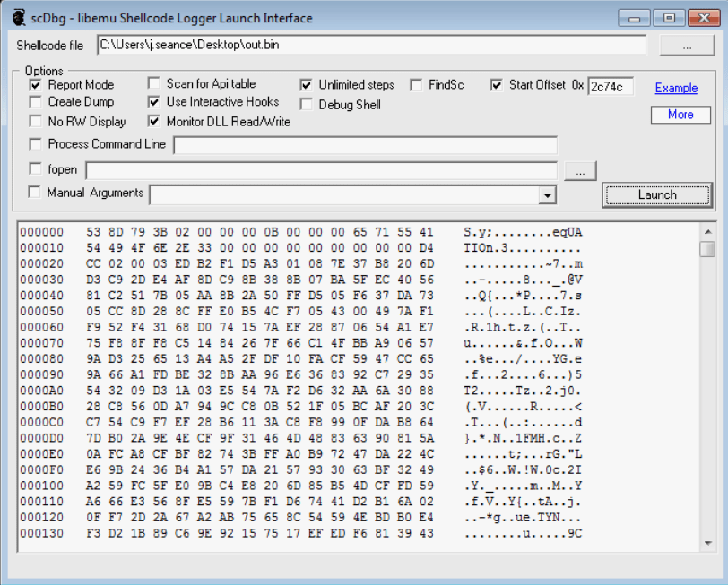Image resolution: width=728 pixels, height=585 pixels.
Task: Uncheck Monitor DLL Read/Write
Action: point(154,122)
